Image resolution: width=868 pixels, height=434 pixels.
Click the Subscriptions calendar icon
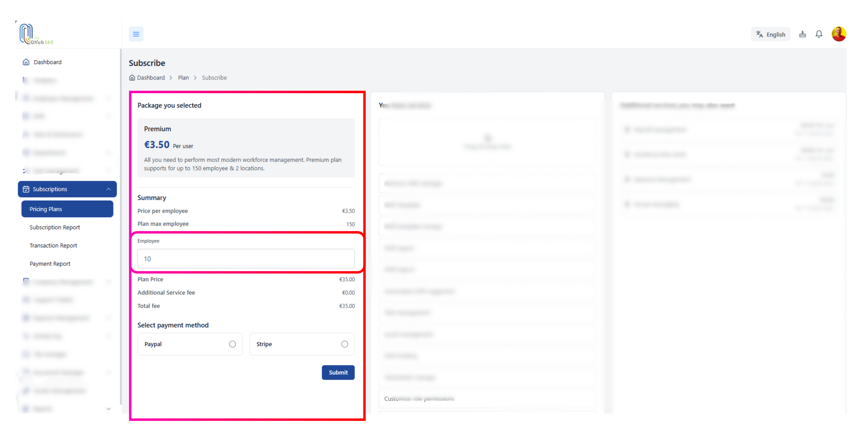26,189
